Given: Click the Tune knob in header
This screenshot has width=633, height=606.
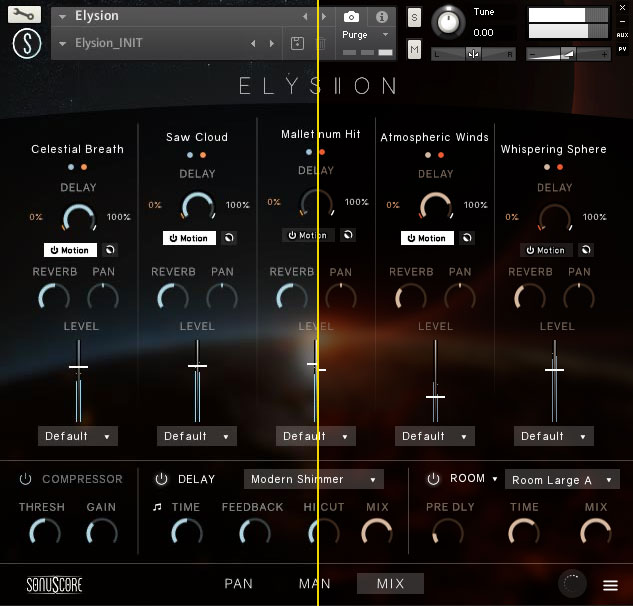Looking at the screenshot, I should [x=448, y=22].
